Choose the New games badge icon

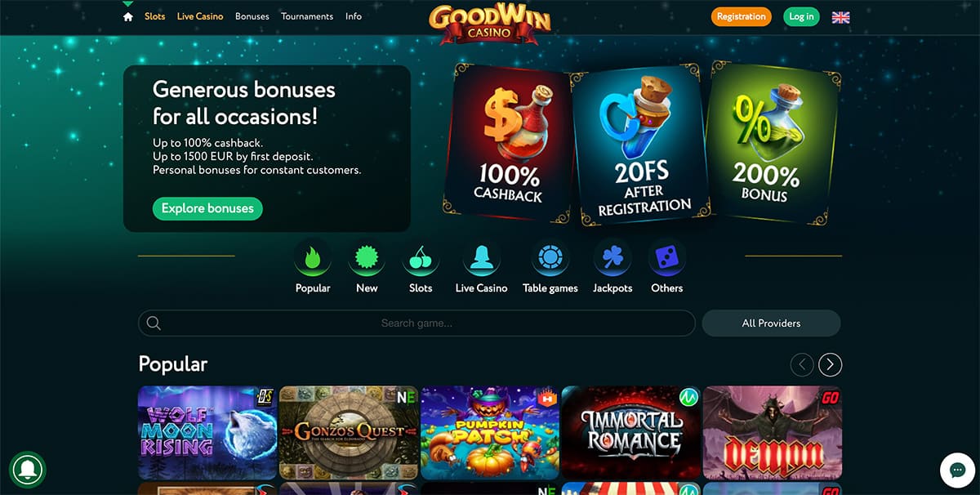click(367, 259)
